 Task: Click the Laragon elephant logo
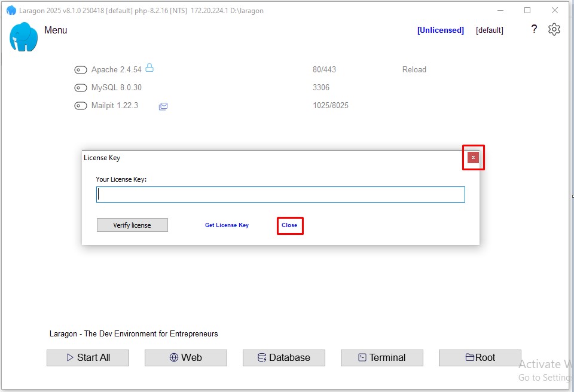tap(24, 37)
